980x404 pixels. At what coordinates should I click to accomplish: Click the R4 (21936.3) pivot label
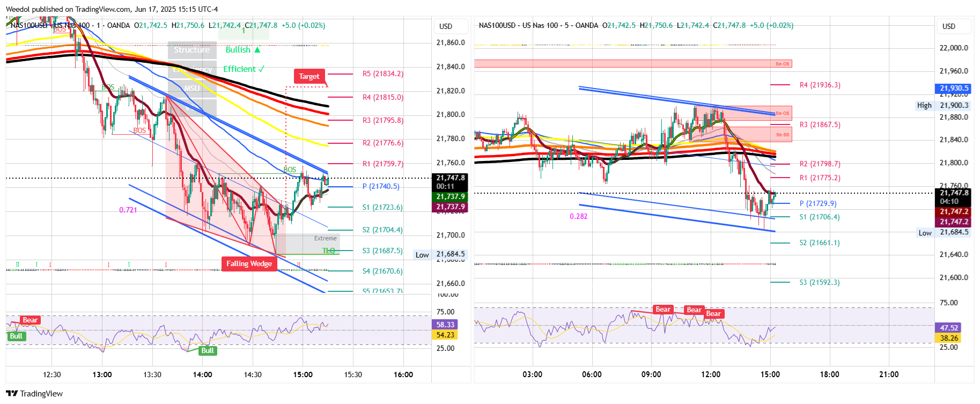click(820, 85)
